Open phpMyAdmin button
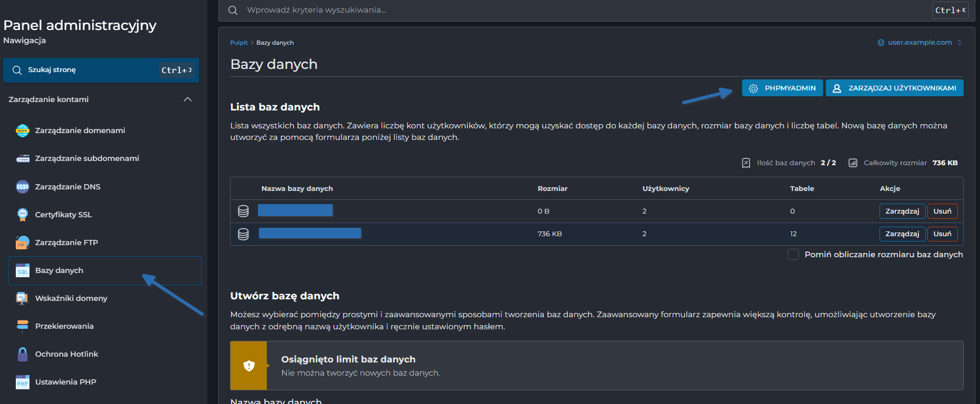 tap(782, 88)
